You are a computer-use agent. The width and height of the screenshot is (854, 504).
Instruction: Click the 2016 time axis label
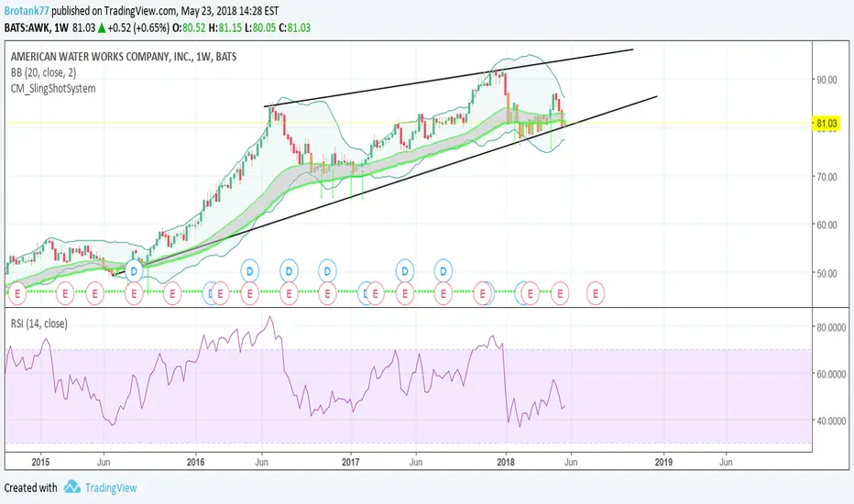[195, 462]
